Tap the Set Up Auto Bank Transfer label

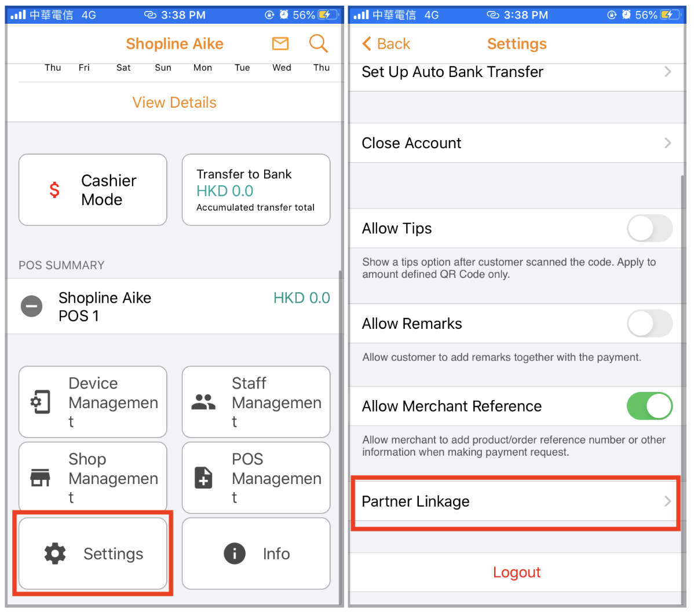click(x=452, y=72)
